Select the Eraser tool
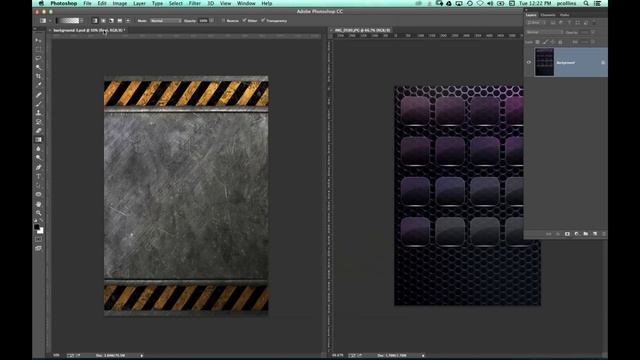Image resolution: width=640 pixels, height=360 pixels. point(38,131)
